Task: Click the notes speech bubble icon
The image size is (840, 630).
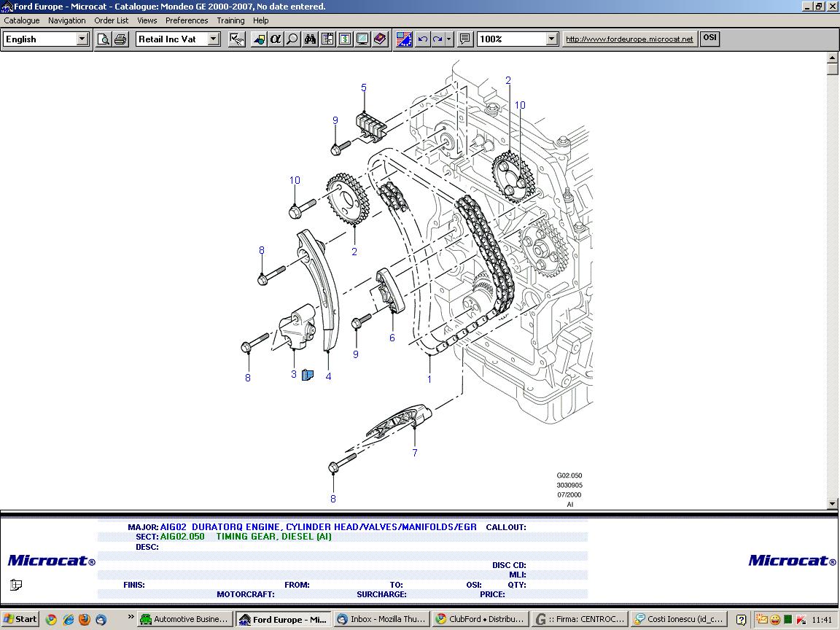Action: 465,39
